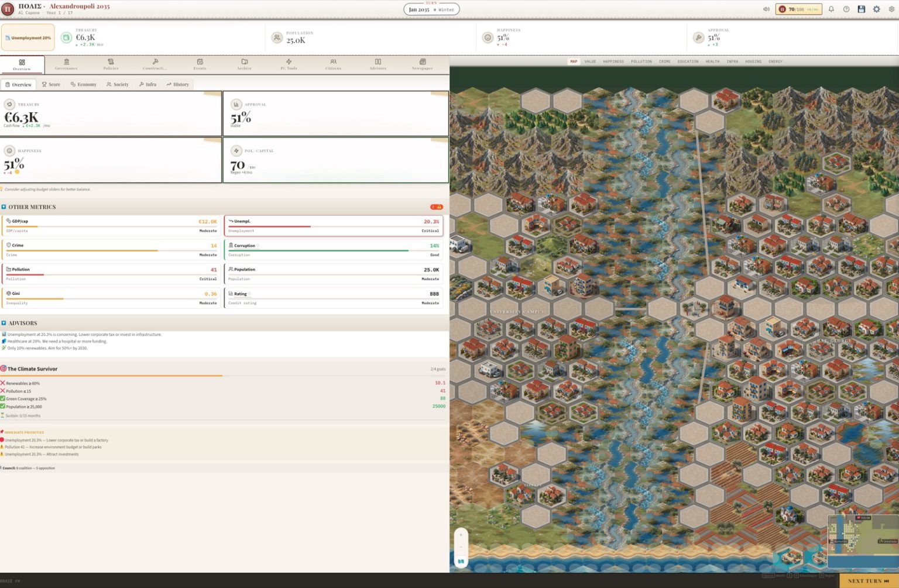
Task: Click the Next Turn button
Action: 869,581
